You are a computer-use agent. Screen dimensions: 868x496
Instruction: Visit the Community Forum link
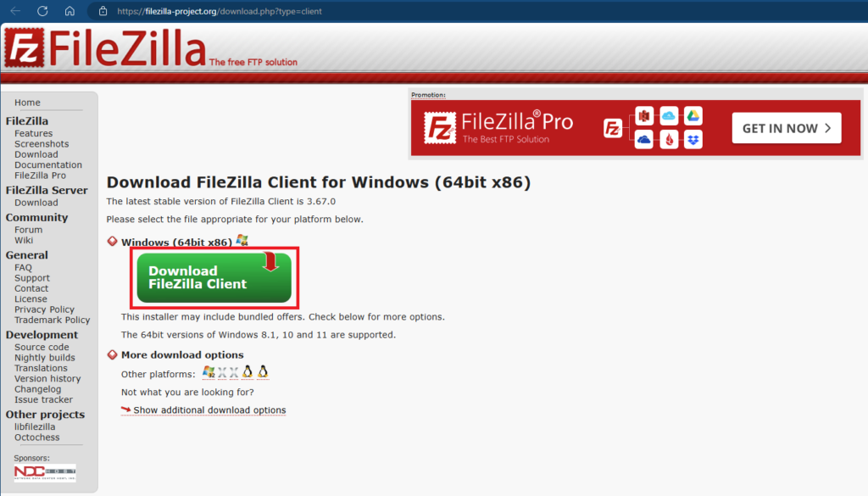[28, 230]
